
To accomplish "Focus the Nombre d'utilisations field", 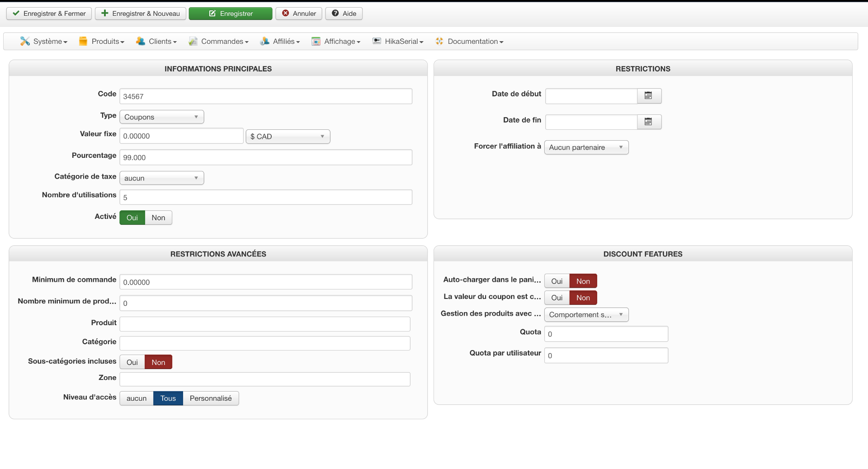I will coord(266,197).
